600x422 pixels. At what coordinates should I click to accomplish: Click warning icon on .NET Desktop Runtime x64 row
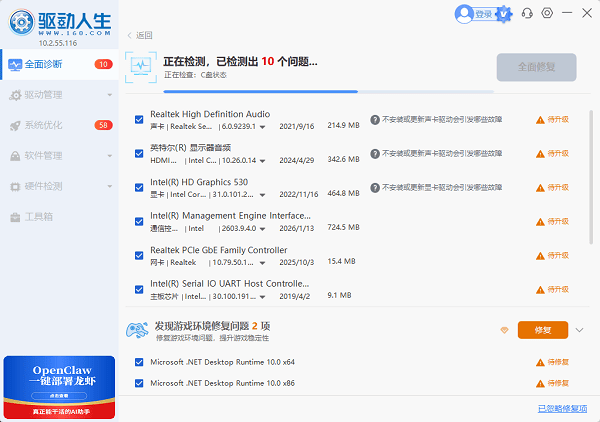tap(540, 362)
